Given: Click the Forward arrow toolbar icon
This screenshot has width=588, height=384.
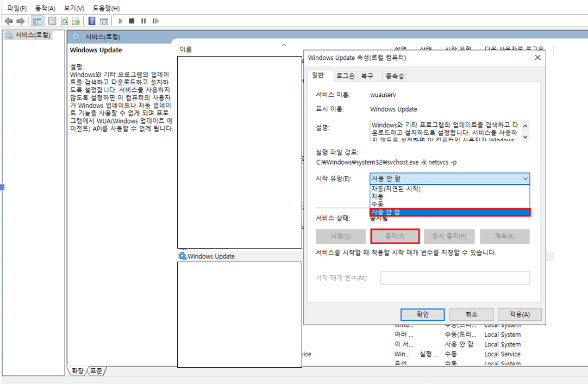Looking at the screenshot, I should coord(21,21).
